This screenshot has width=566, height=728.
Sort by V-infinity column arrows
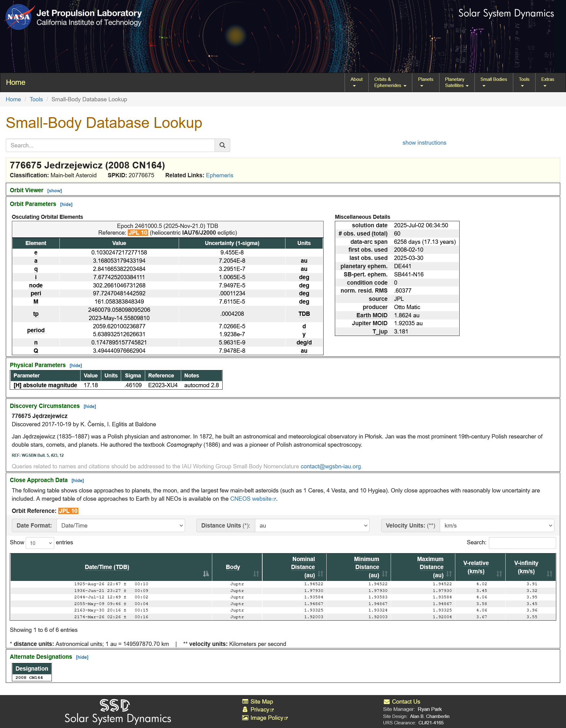549,574
